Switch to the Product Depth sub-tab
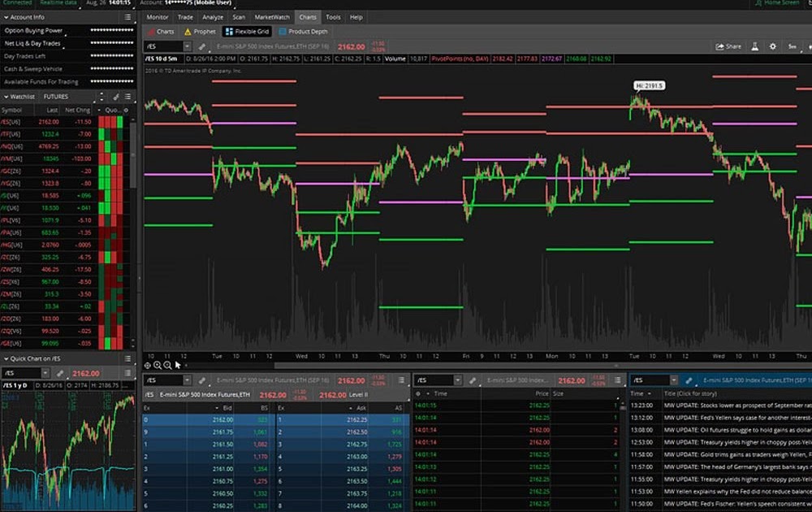Viewport: 812px width, 512px height. (x=304, y=32)
